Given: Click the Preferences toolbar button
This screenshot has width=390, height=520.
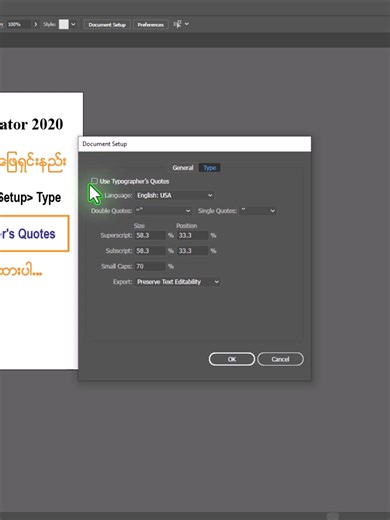Looking at the screenshot, I should pyautogui.click(x=150, y=25).
